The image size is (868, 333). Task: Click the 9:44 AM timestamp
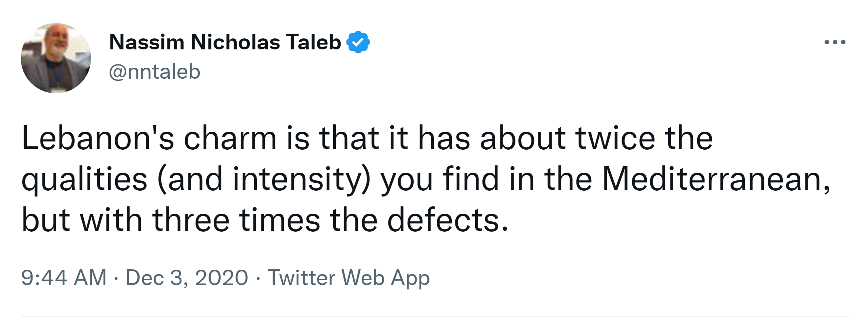point(64,277)
